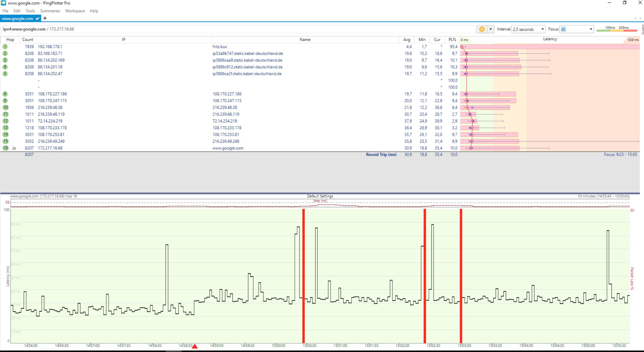Select IP 216.239.49.249 in IP column
644x352 pixels.
51,141
